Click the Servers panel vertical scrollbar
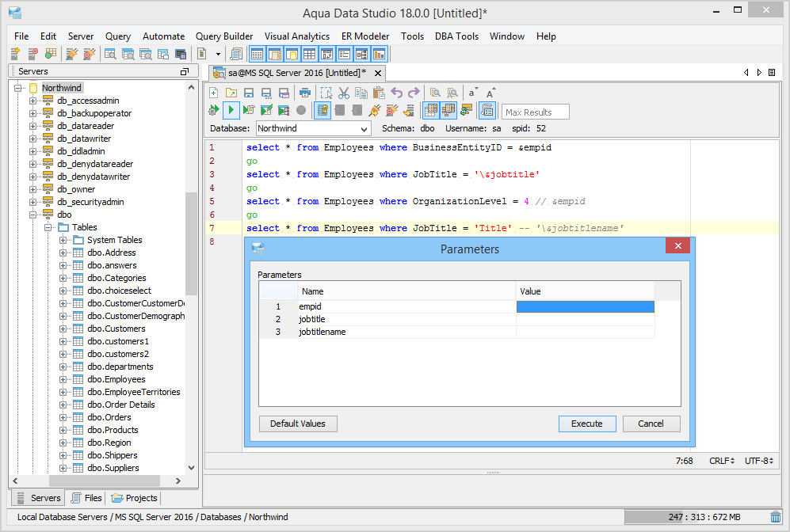The width and height of the screenshot is (790, 532). pos(191,245)
